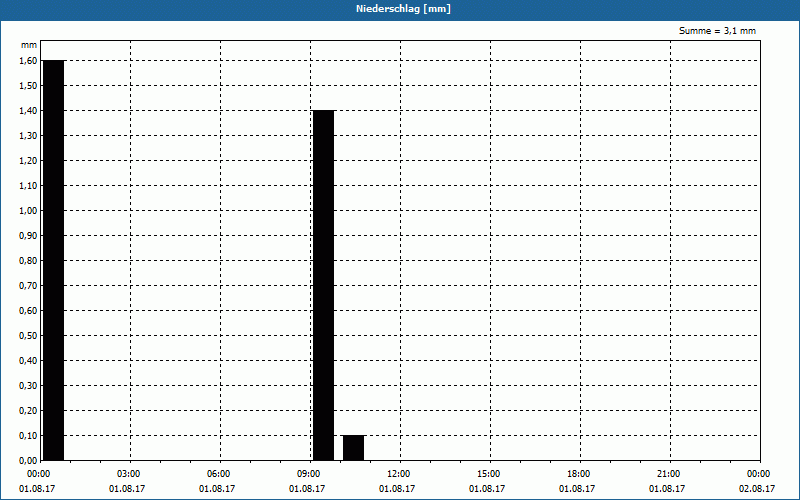Select the small 0,10 mm bar
The width and height of the screenshot is (800, 500).
(x=354, y=448)
